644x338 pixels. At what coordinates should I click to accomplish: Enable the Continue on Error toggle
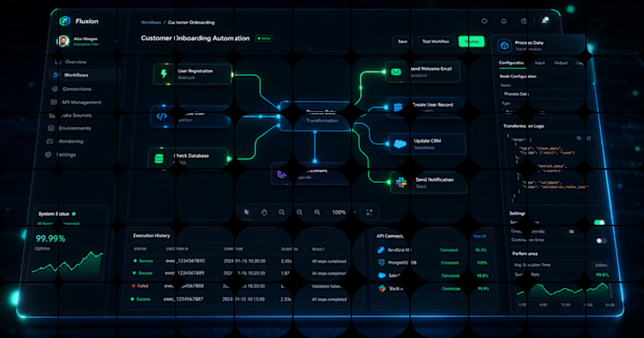602,241
